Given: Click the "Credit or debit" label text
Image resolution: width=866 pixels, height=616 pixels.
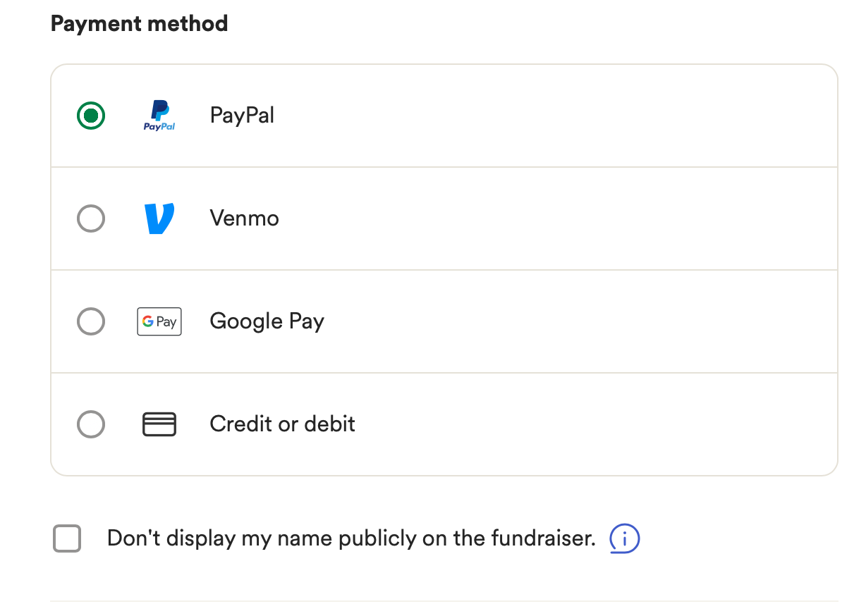Looking at the screenshot, I should point(282,424).
